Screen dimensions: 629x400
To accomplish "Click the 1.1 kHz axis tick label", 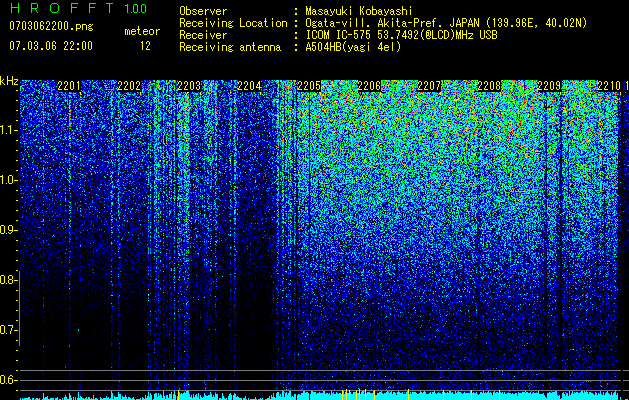I will [x=7, y=130].
